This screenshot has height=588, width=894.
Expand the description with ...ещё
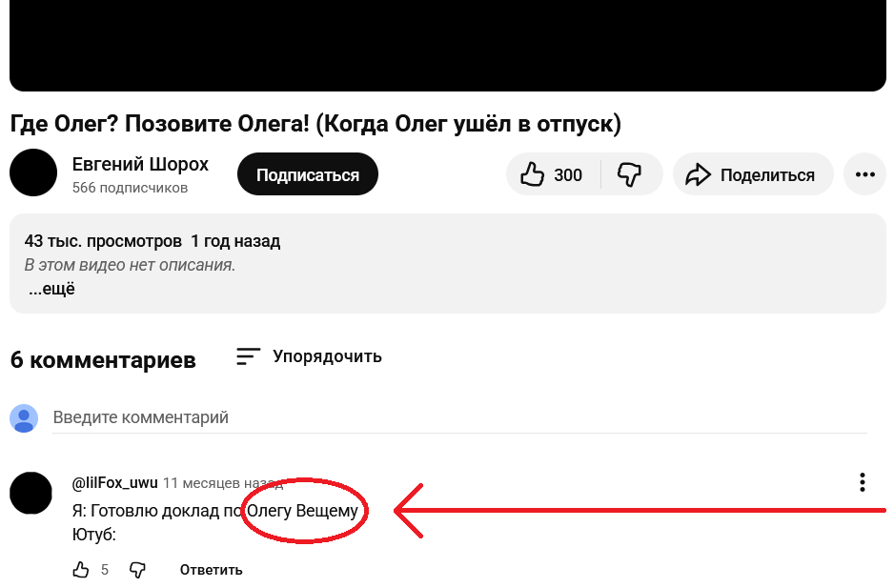51,289
